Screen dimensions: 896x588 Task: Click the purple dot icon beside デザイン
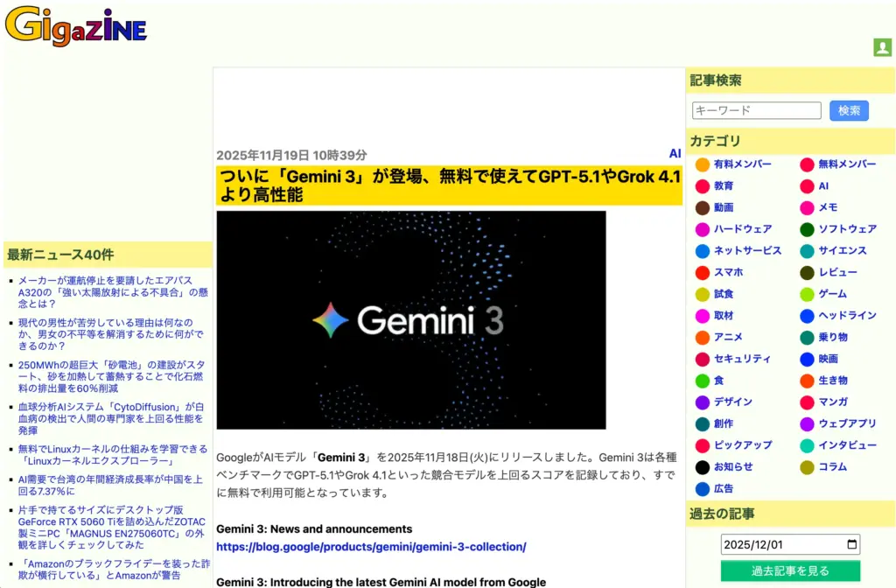701,402
